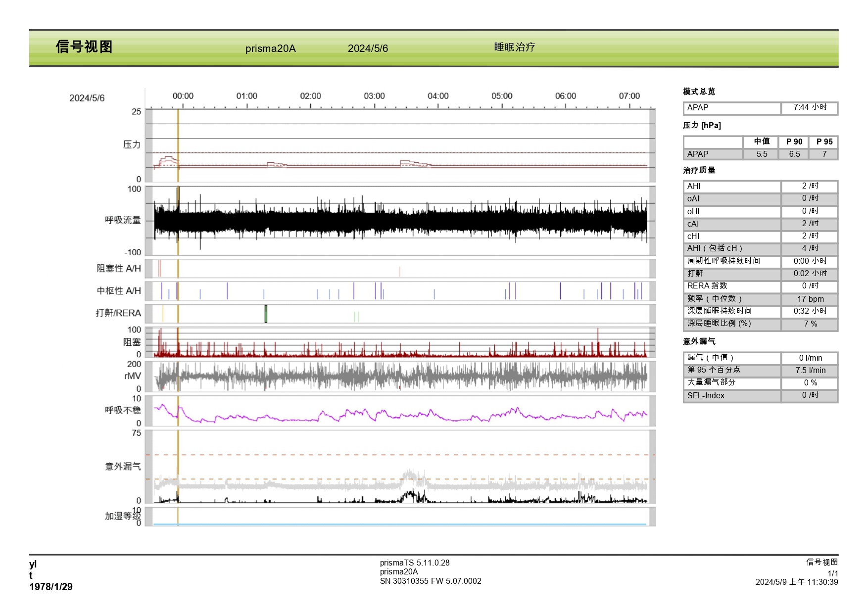The width and height of the screenshot is (868, 614).
Task: Click the rMV chart label
Action: point(133,376)
